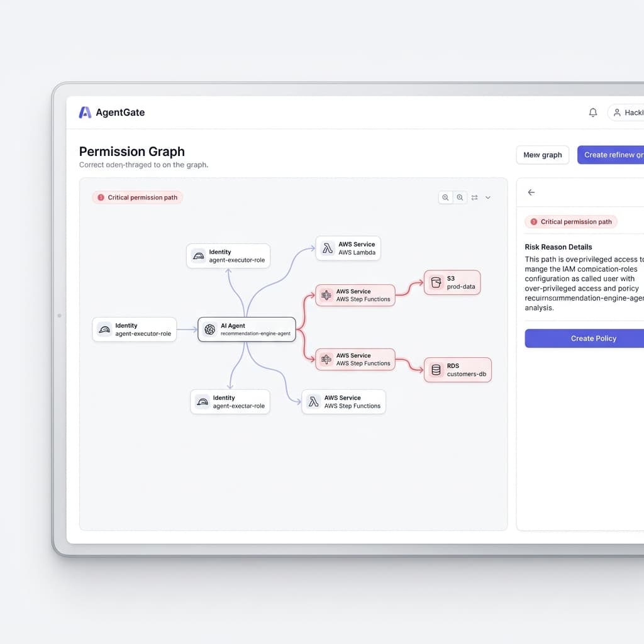Click the Risk Reason Details heading
This screenshot has height=644, width=644.
point(558,247)
